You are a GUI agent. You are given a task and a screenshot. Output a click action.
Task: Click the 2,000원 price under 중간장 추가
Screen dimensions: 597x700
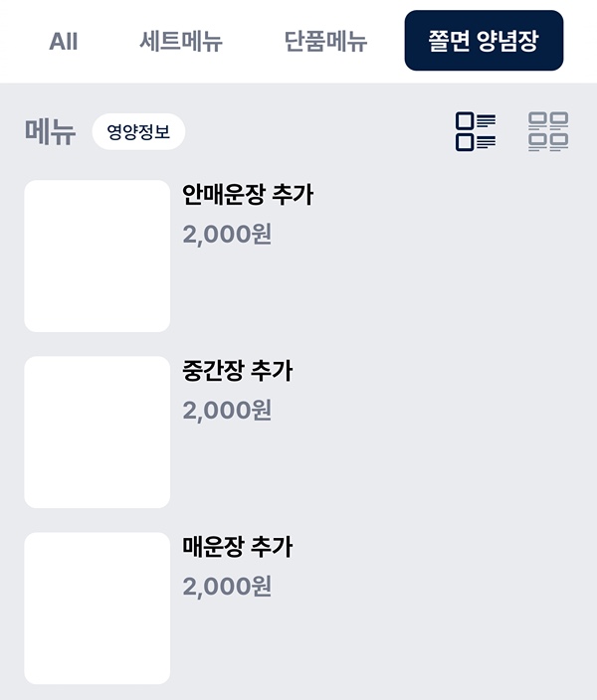pos(227,411)
